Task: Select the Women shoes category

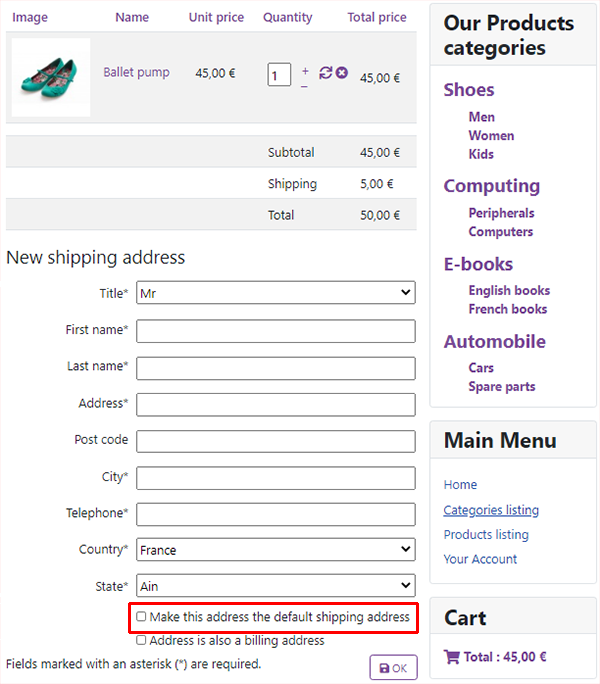Action: point(491,136)
